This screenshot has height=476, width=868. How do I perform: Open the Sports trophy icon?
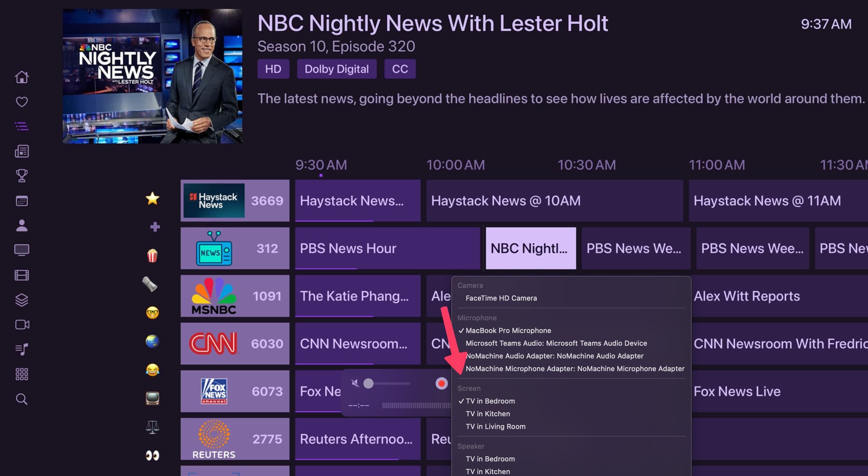click(x=22, y=175)
